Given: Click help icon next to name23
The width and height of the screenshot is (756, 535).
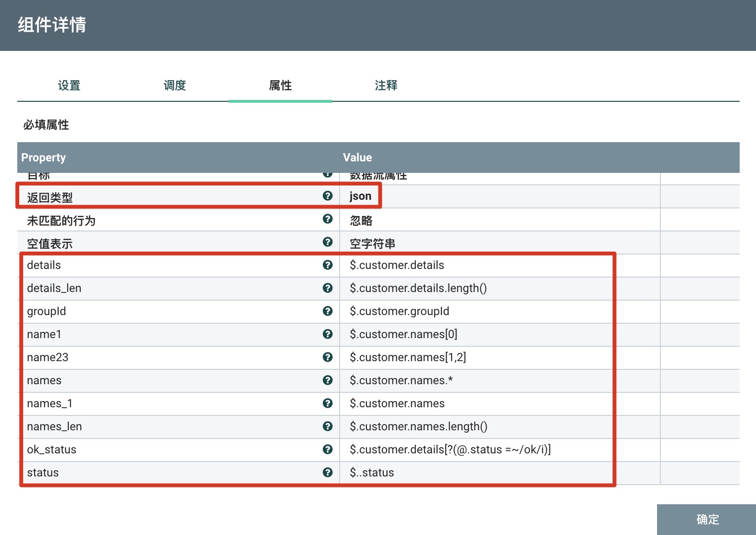Looking at the screenshot, I should click(x=328, y=357).
